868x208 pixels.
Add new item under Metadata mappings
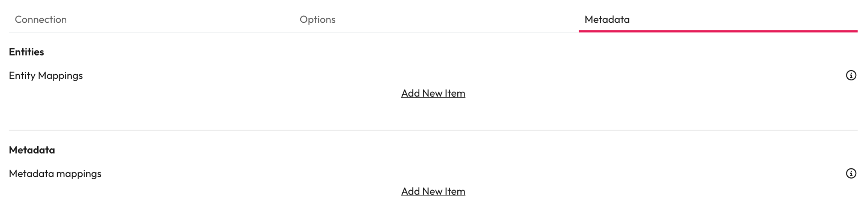433,191
